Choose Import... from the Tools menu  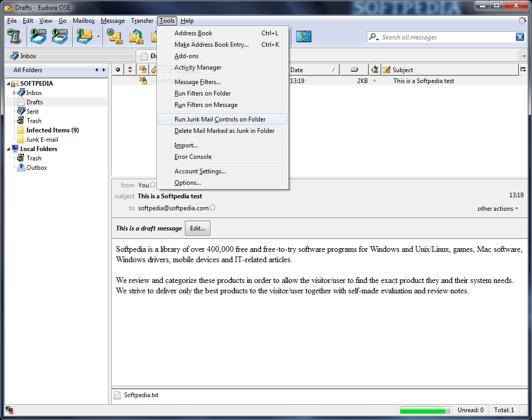[222, 145]
